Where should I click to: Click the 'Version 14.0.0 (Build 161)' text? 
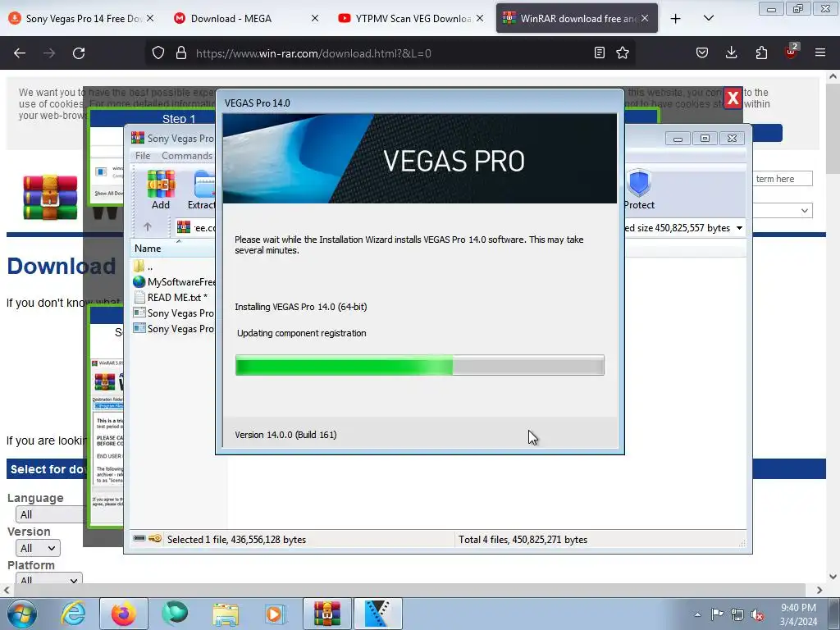285,435
